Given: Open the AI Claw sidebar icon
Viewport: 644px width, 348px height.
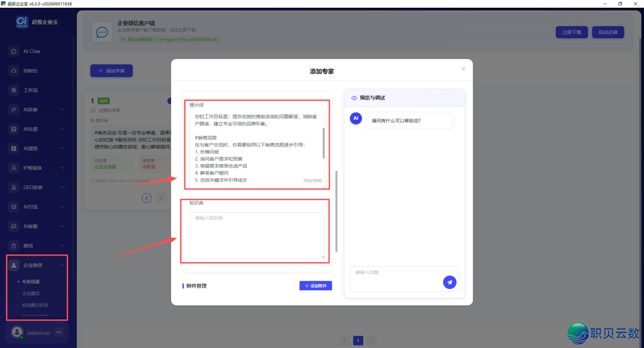Looking at the screenshot, I should pyautogui.click(x=14, y=51).
